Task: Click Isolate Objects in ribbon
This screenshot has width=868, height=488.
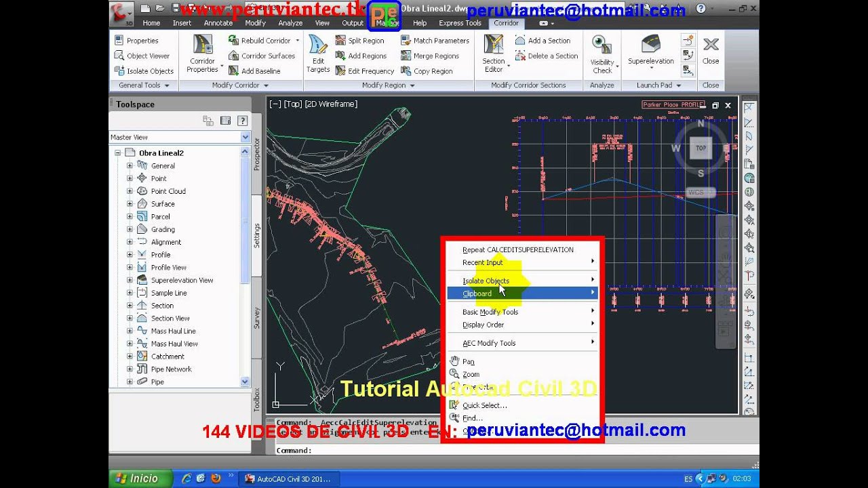Action: pos(144,70)
